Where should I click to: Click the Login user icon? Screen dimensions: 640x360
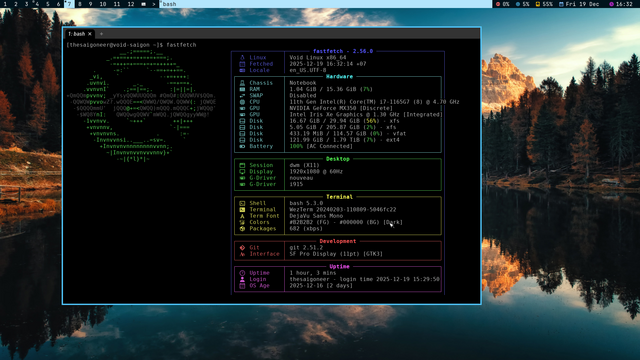242,279
